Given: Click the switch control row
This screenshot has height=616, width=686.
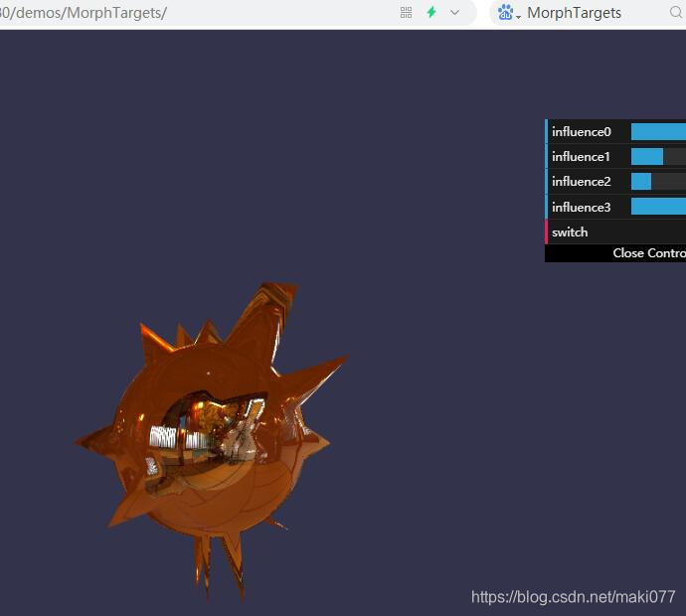Looking at the screenshot, I should pyautogui.click(x=616, y=232).
